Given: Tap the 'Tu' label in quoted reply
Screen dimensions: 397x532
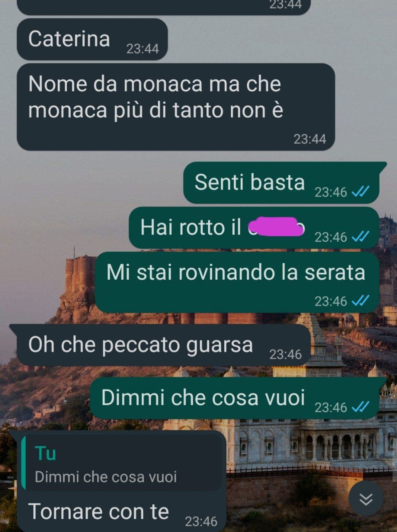Looking at the screenshot, I should coord(46,453).
